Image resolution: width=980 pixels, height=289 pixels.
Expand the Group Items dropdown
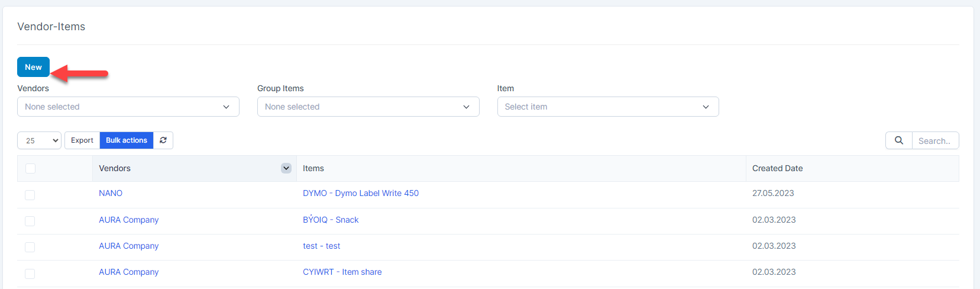[x=368, y=107]
